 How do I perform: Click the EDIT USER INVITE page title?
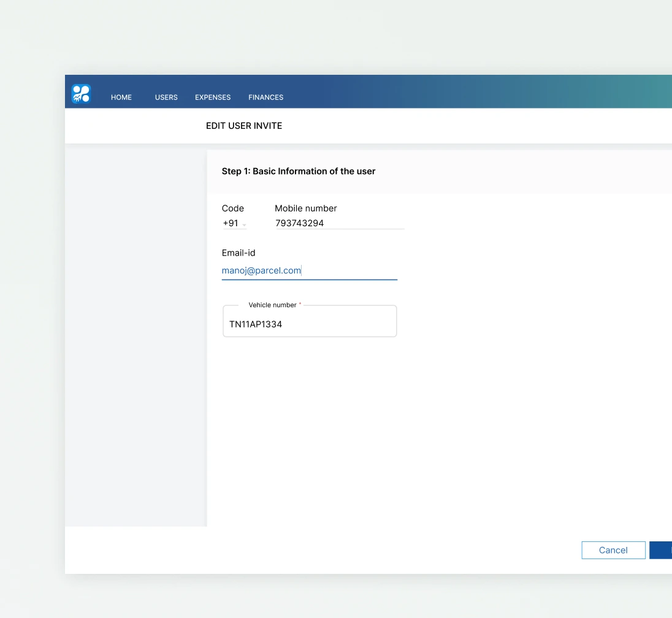pos(244,126)
